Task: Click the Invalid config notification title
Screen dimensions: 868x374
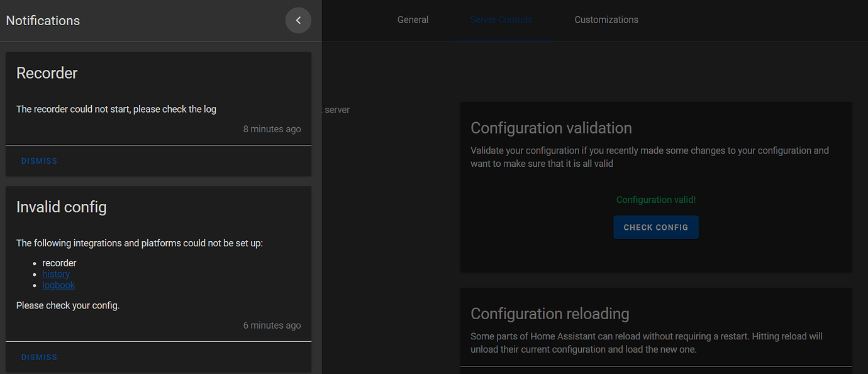Action: point(62,207)
